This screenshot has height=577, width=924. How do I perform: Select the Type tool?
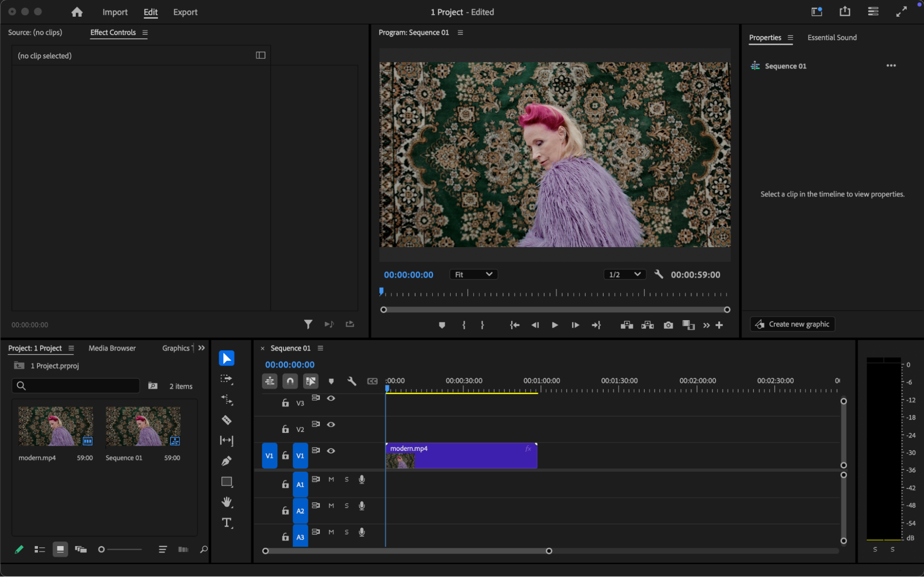(226, 522)
